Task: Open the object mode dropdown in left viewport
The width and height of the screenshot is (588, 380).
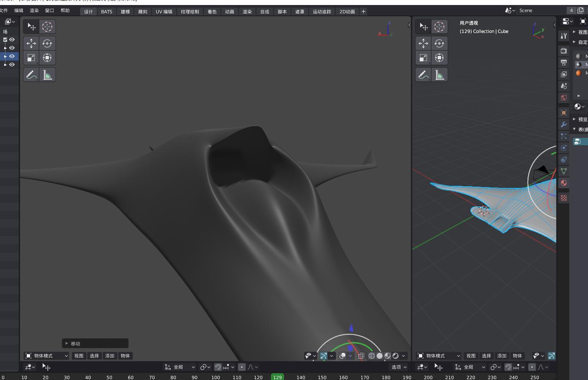Action: (x=46, y=356)
